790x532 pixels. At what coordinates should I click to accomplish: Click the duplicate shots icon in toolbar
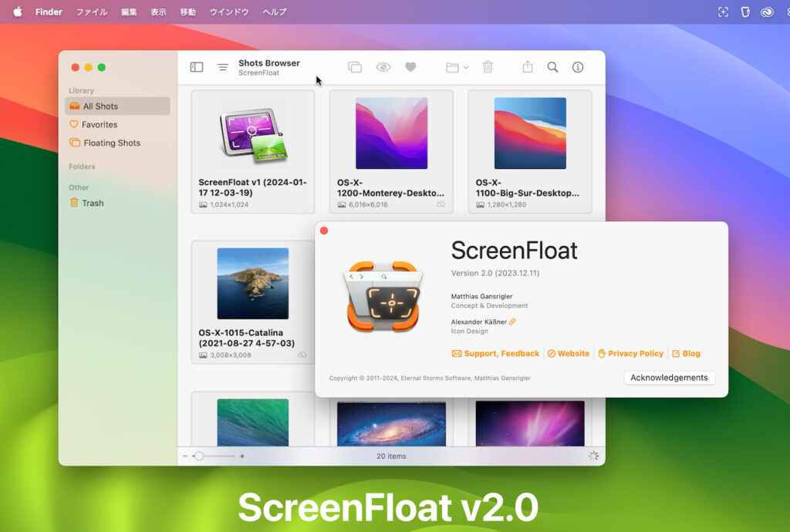(354, 67)
